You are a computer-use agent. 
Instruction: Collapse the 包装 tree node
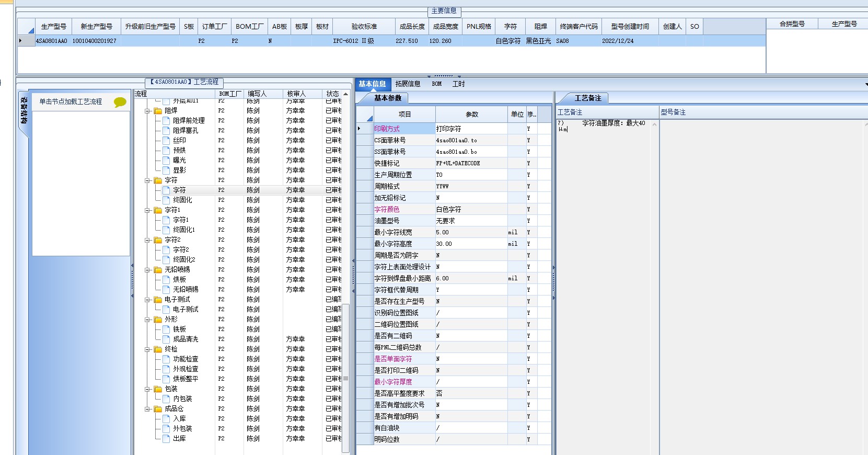click(147, 389)
